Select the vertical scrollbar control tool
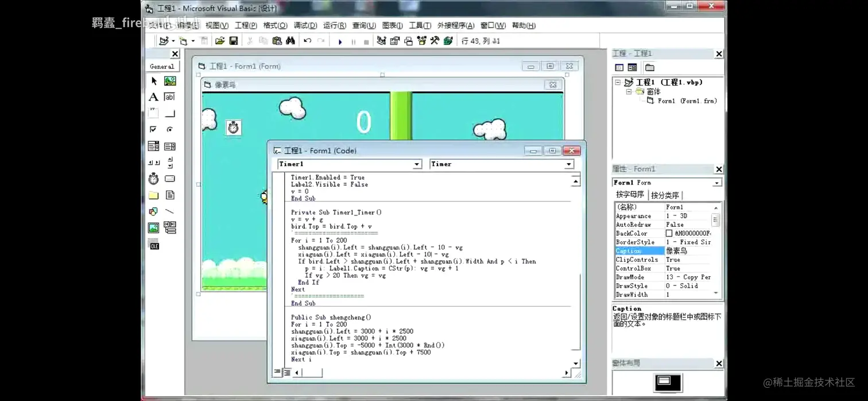This screenshot has width=868, height=401. (x=170, y=163)
